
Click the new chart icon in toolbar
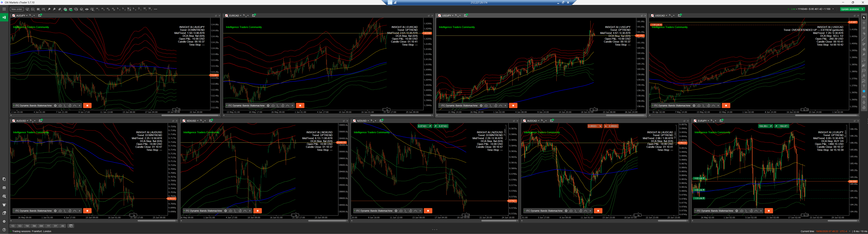43,9
